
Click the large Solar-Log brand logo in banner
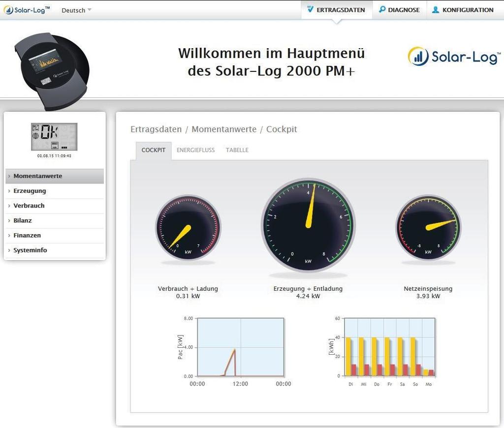tap(454, 57)
